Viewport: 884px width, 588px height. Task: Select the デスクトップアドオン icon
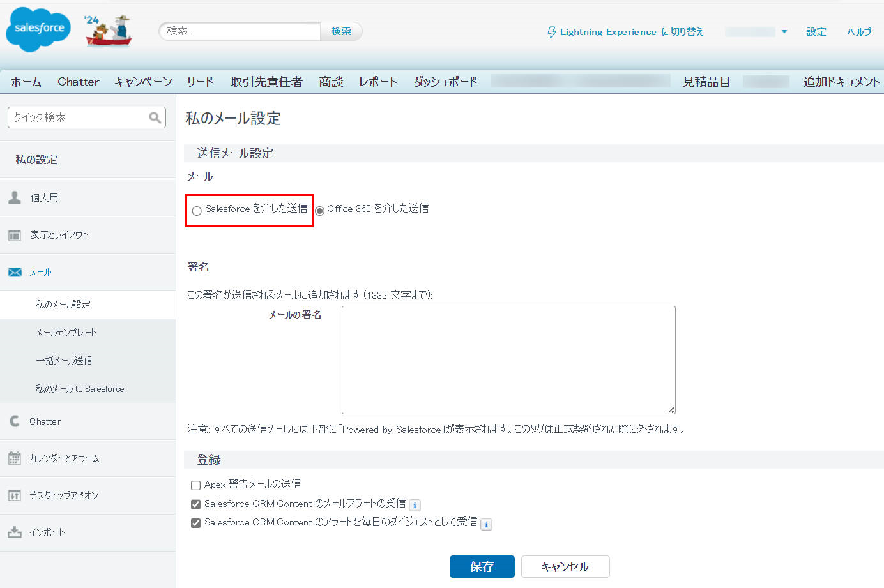point(14,495)
